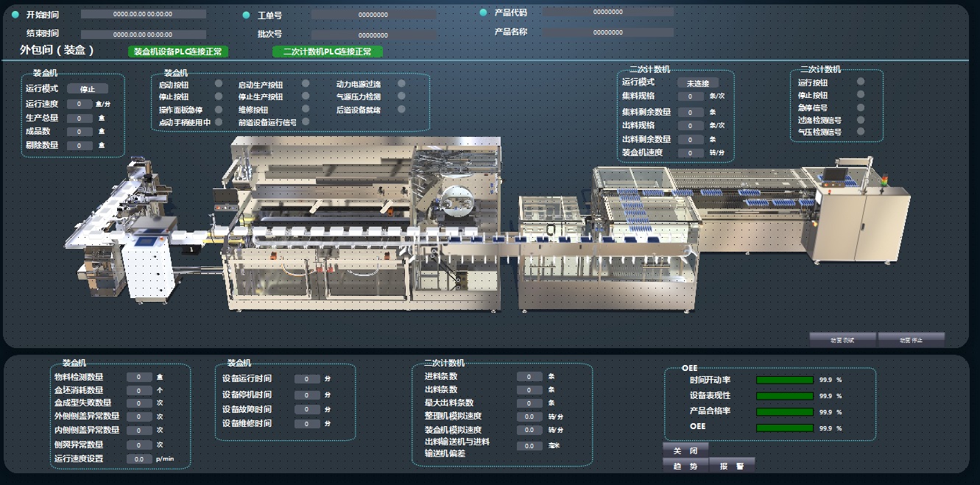Click the 最大出料条数 value field

pyautogui.click(x=529, y=403)
